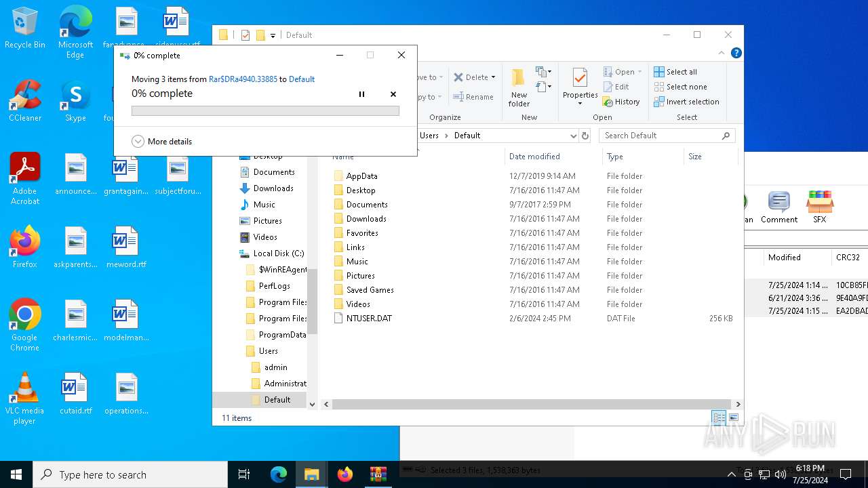Screen dimensions: 868x488
Task: Click horizontal scrollbar in file list
Action: click(532, 404)
